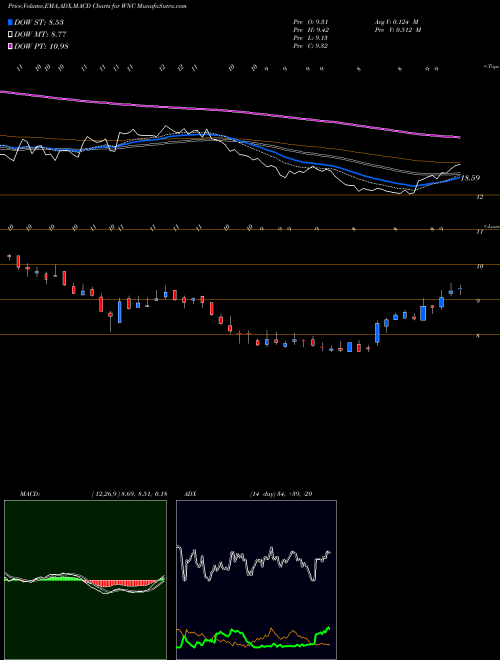The height and width of the screenshot is (660, 500).
Task: Click the '<Lows' label at the right edge
Action: point(491,226)
